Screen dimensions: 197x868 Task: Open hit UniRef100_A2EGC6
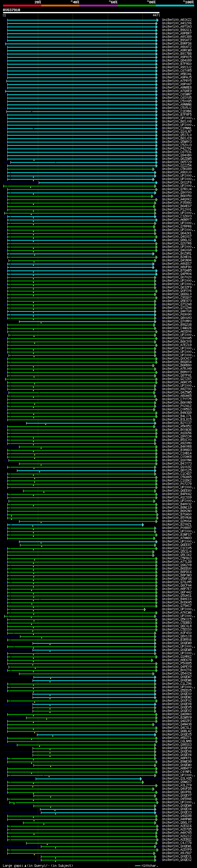pos(177,826)
